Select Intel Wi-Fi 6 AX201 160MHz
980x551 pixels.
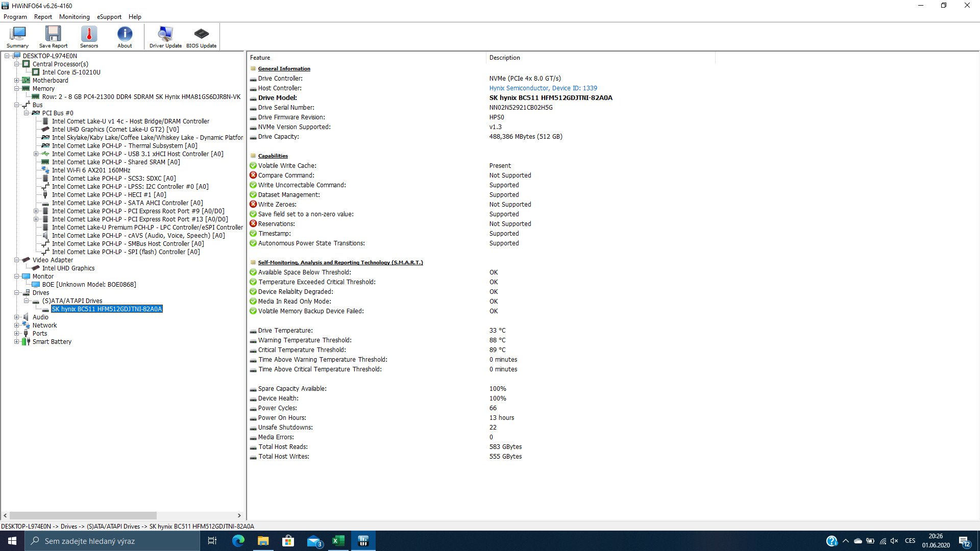point(91,170)
